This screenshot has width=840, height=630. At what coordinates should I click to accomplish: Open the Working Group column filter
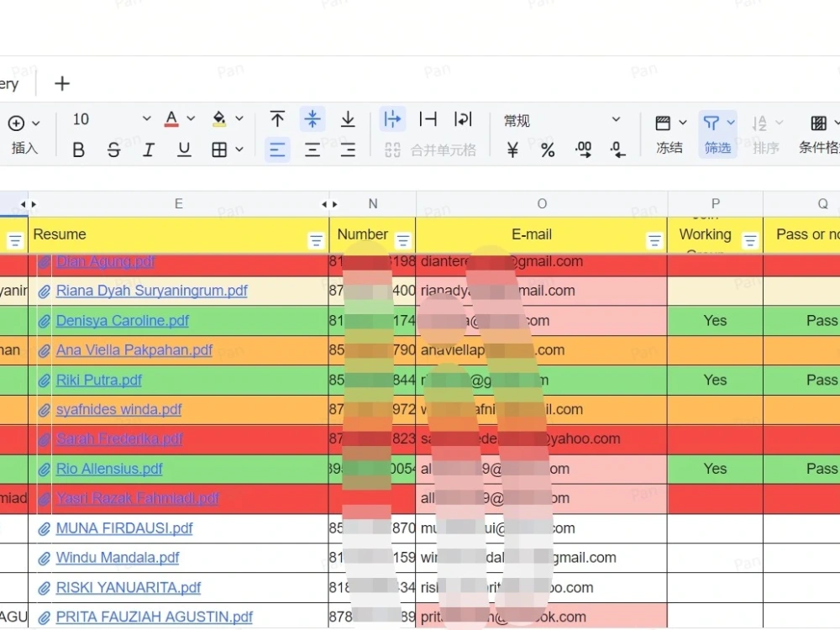pyautogui.click(x=750, y=241)
